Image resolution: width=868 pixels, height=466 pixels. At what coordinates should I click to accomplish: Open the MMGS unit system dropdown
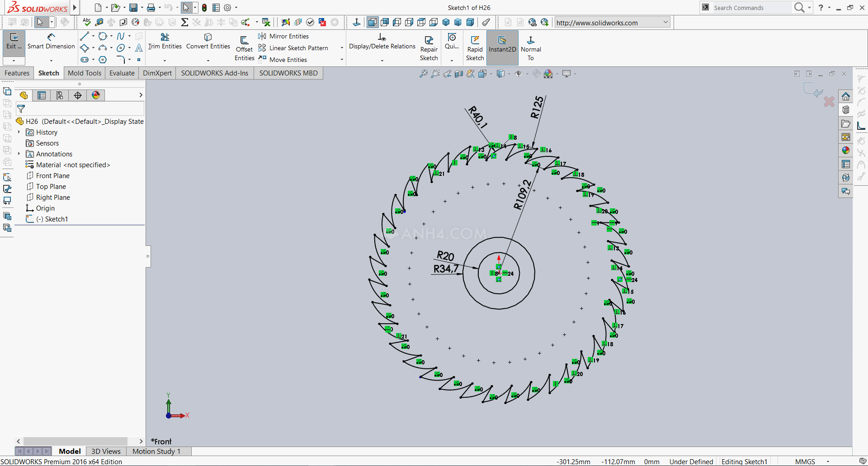click(828, 461)
